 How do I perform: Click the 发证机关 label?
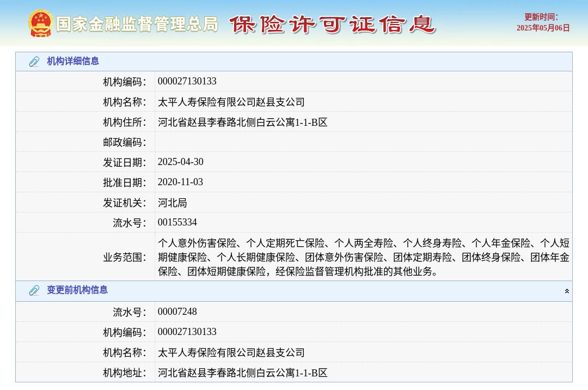coord(125,203)
